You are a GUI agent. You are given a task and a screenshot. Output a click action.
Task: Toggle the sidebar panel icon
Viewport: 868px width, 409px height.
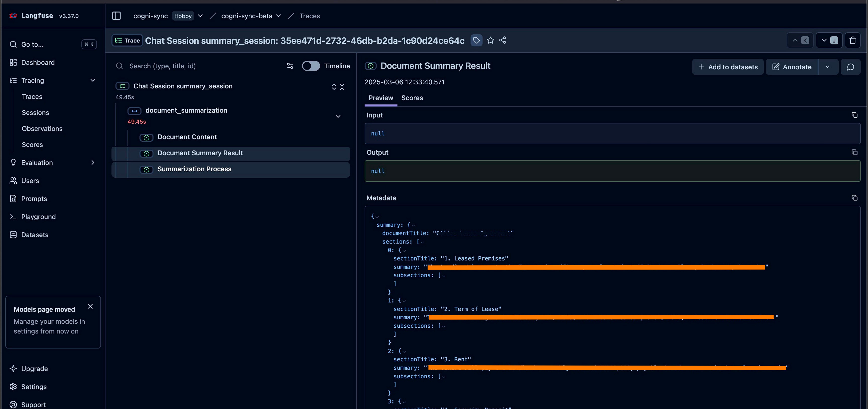click(x=116, y=16)
